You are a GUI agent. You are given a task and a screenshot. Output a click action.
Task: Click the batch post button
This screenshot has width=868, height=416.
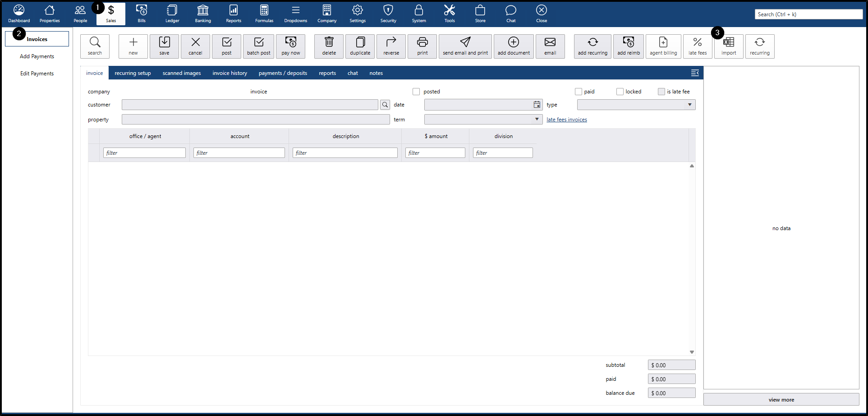pos(258,46)
